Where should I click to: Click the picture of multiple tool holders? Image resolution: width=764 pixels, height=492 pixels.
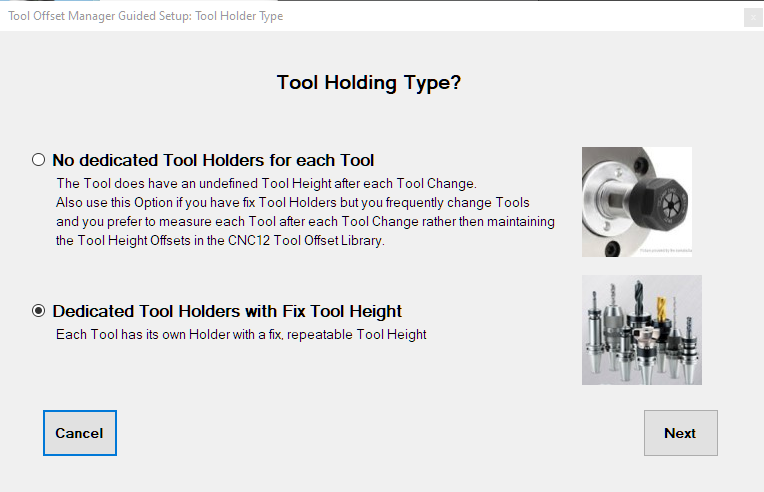pos(642,330)
